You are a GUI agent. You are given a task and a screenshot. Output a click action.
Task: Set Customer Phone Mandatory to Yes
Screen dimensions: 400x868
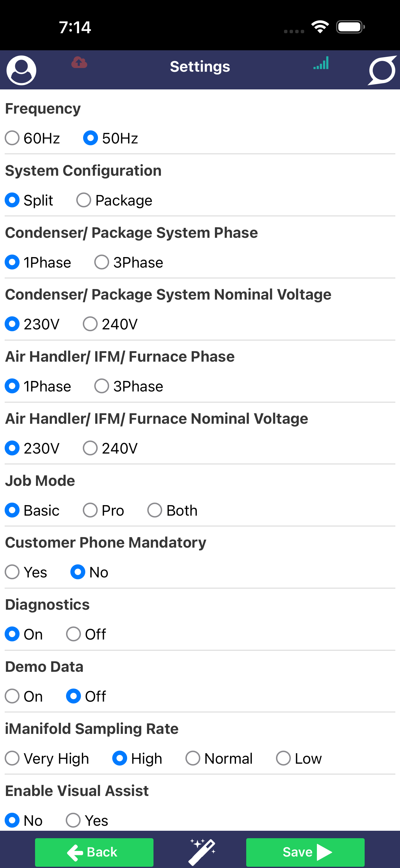pos(26,572)
